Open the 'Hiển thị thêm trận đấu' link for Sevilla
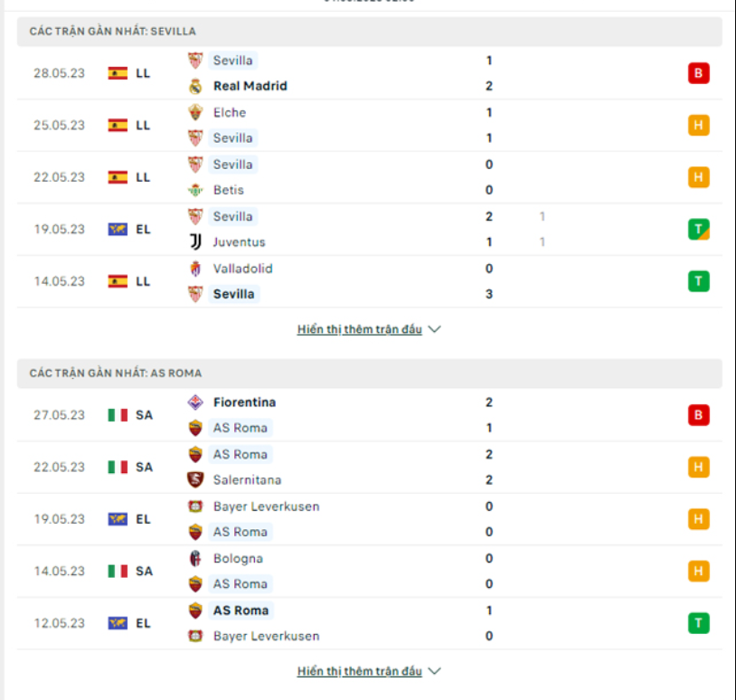This screenshot has height=700, width=736. [x=362, y=329]
